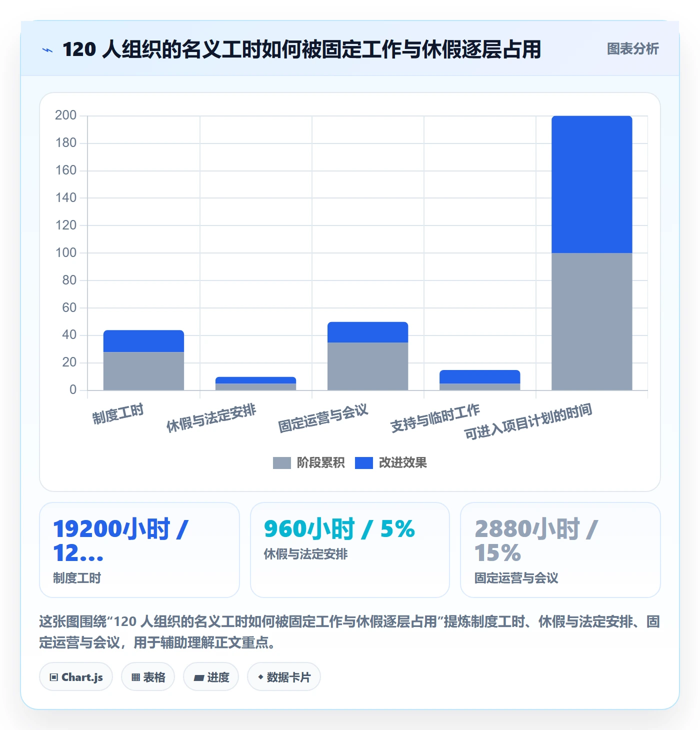Toggle the 阶段累积 legend swatch
Viewport: 700px width, 730px height.
[281, 463]
